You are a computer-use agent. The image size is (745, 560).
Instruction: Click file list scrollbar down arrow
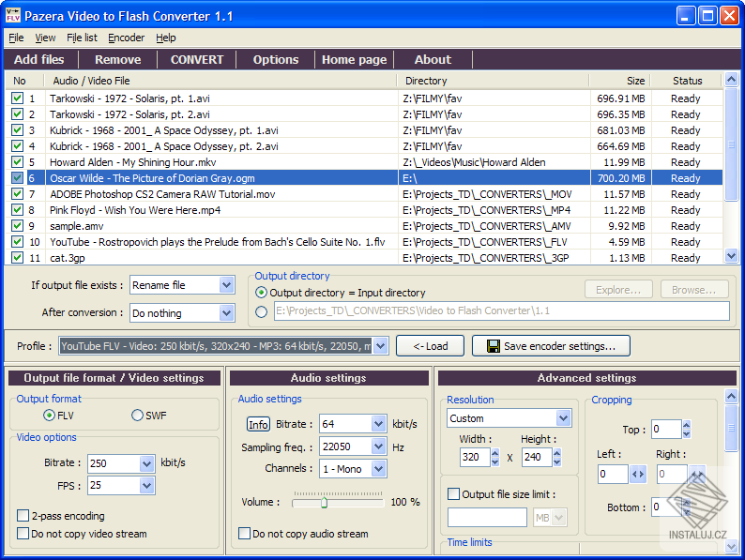point(731,256)
